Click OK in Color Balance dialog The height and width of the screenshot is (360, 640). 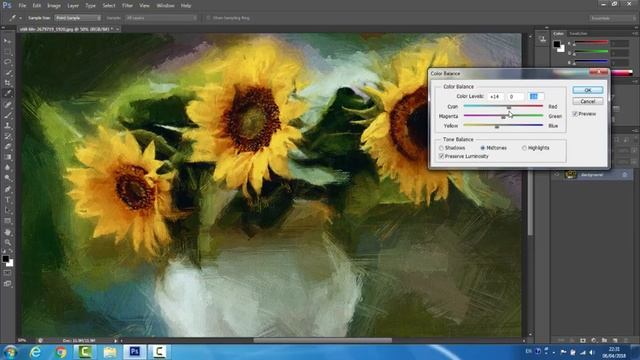click(588, 90)
